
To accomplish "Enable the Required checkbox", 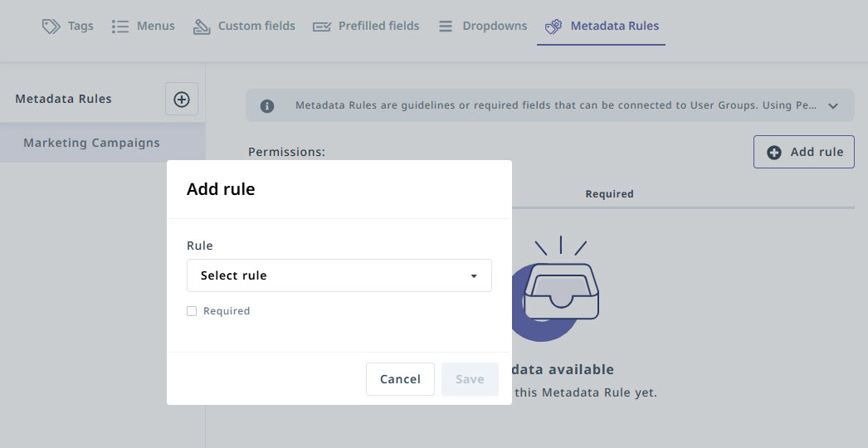I will pyautogui.click(x=192, y=311).
